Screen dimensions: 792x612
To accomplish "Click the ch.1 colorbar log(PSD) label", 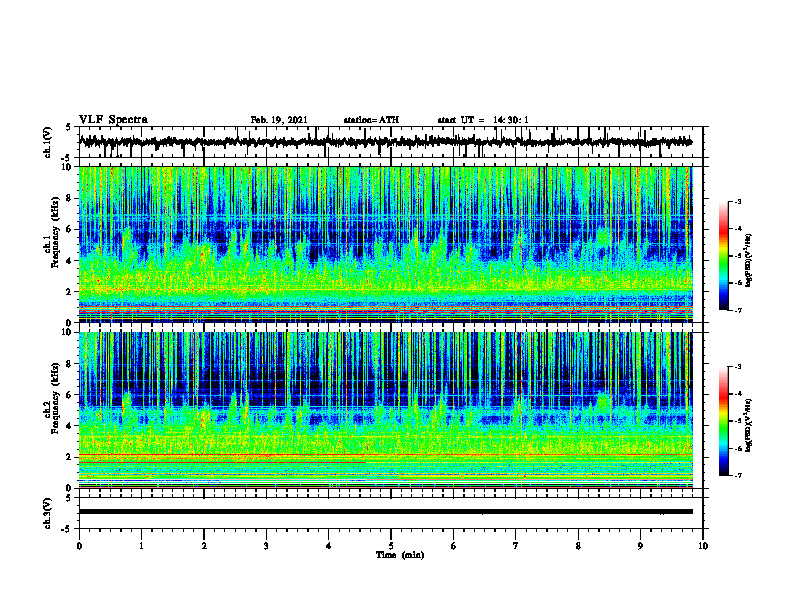I will (x=749, y=260).
